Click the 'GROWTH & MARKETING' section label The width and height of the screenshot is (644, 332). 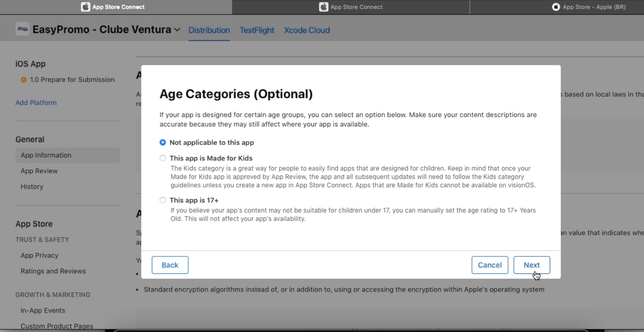point(53,295)
